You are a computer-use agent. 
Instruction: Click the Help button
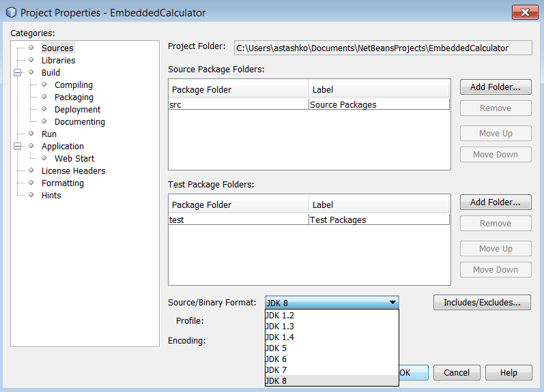[509, 373]
